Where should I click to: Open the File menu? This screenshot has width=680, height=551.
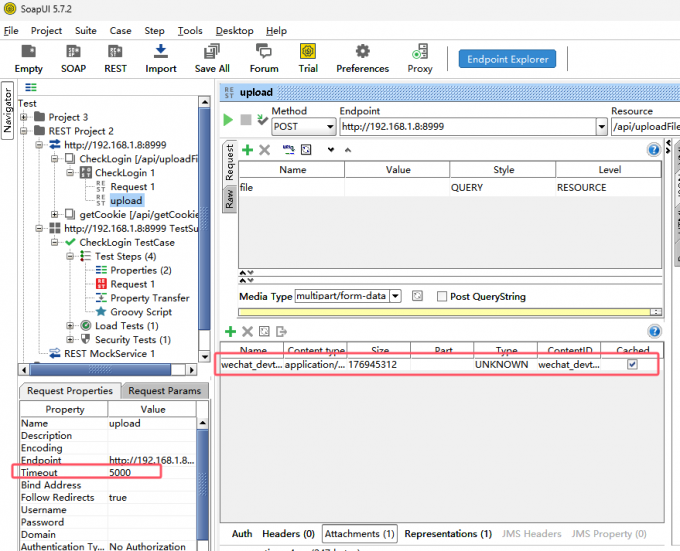(x=11, y=31)
